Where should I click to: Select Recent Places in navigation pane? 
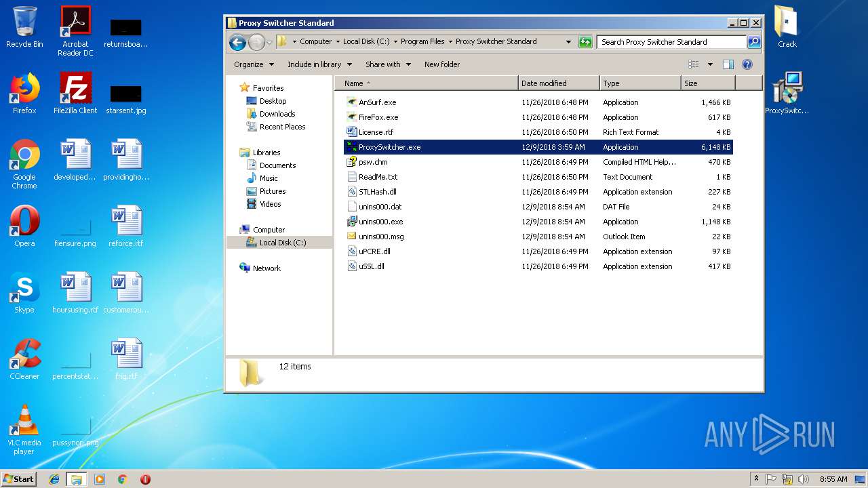[282, 127]
